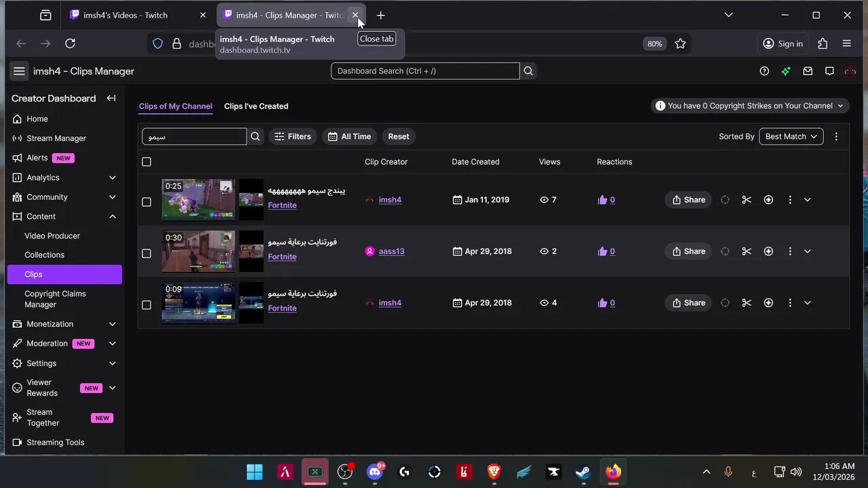Click the All Time date range button

coord(349,136)
